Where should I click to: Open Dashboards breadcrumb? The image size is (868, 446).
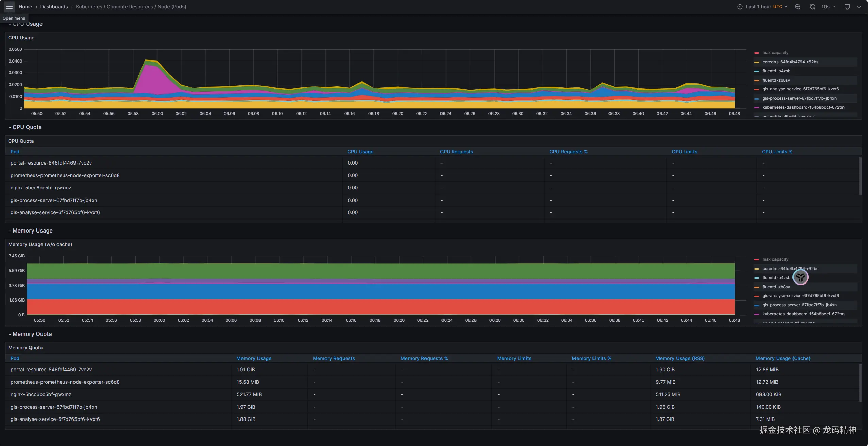pyautogui.click(x=54, y=7)
